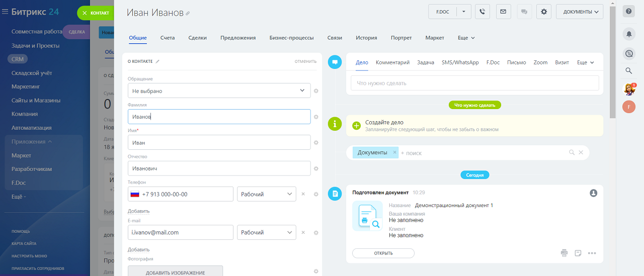Click pencil icon next to О контакте
The image size is (644, 276).
[x=157, y=61]
